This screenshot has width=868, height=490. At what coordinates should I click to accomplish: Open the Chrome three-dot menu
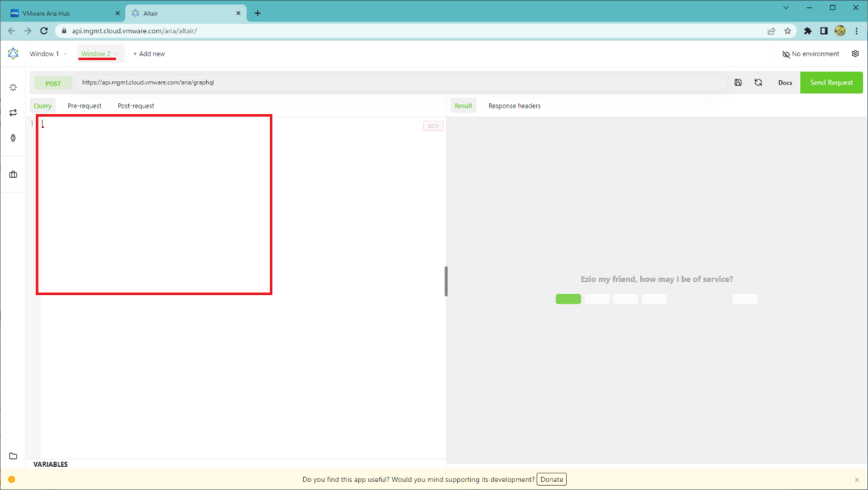856,31
